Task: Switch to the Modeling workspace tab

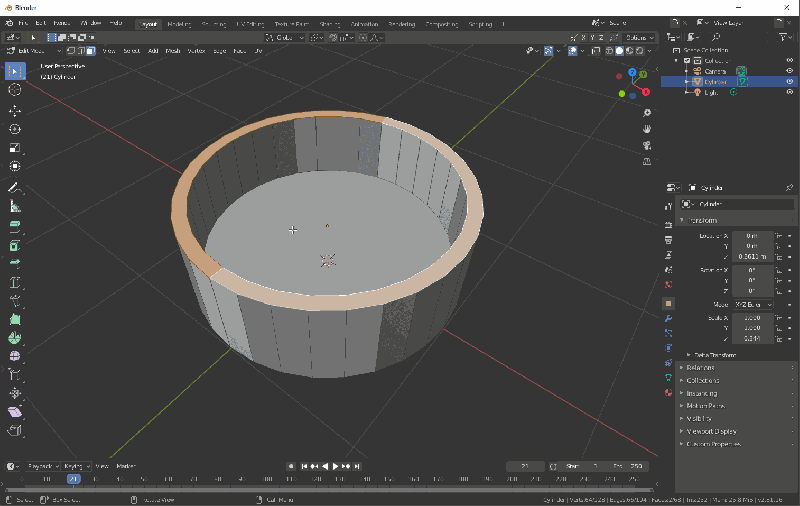Action: (179, 24)
